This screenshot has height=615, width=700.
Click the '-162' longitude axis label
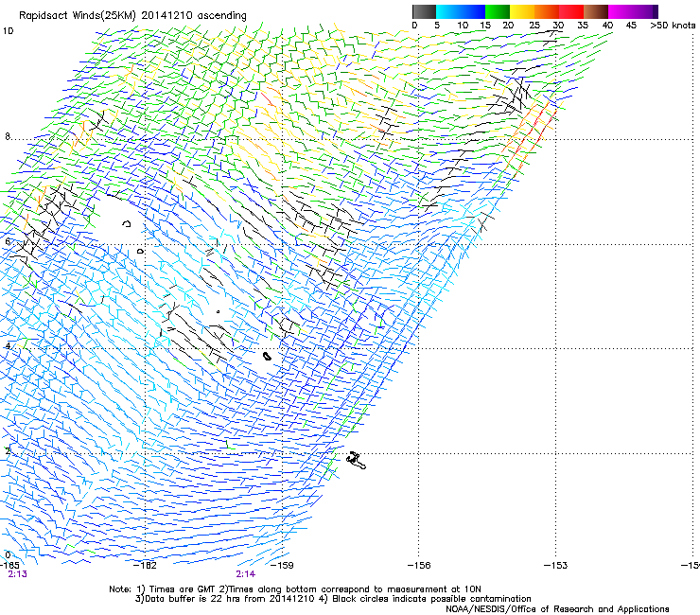click(x=146, y=565)
